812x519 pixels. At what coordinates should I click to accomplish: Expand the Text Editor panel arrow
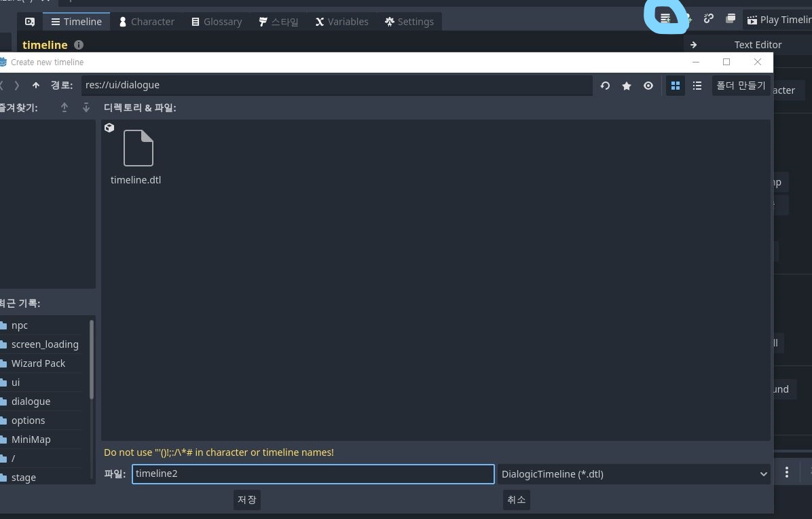693,45
